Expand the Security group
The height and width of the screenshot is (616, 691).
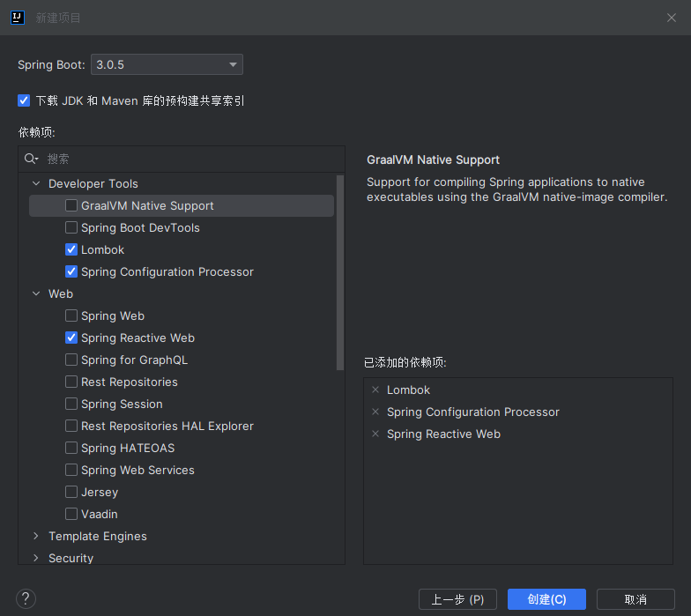click(36, 559)
